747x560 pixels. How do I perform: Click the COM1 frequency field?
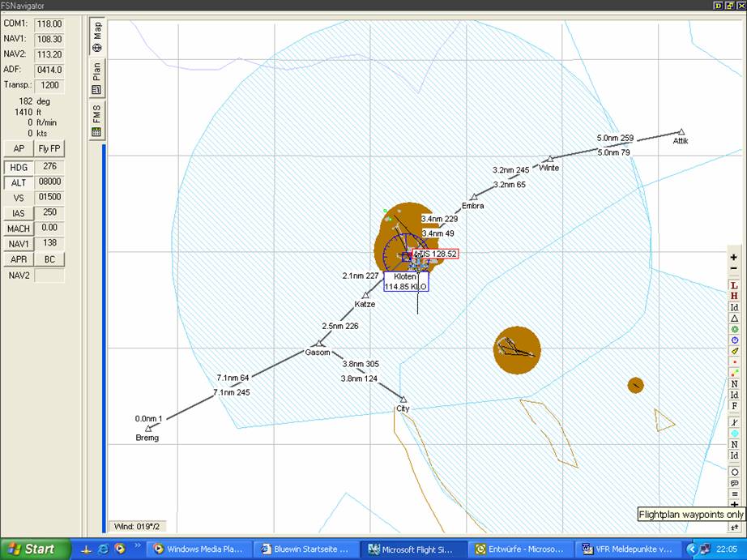click(x=49, y=24)
